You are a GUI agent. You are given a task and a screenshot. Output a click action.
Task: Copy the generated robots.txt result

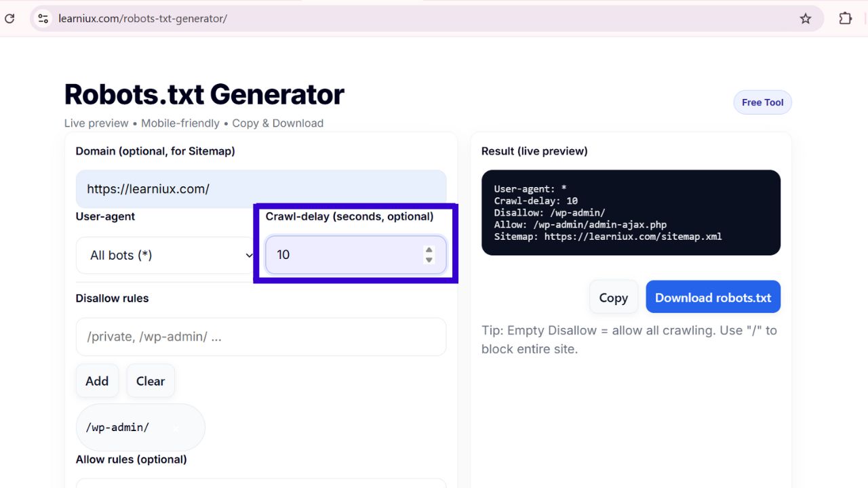click(x=613, y=298)
